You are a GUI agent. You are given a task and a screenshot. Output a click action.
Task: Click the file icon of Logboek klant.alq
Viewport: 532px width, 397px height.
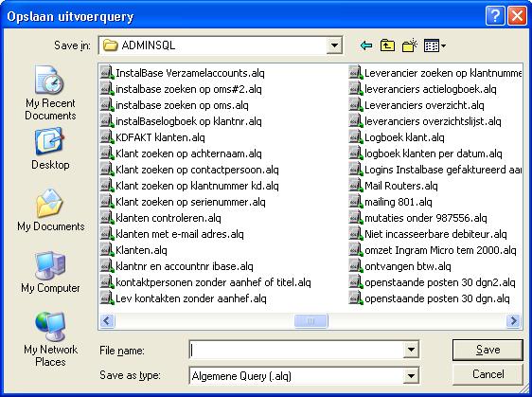tap(356, 137)
